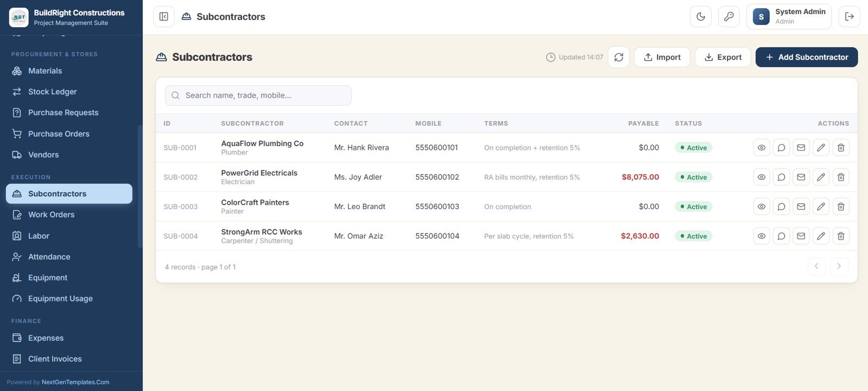Click Ms. Joy Adler contact
The image size is (868, 391).
[x=358, y=177]
